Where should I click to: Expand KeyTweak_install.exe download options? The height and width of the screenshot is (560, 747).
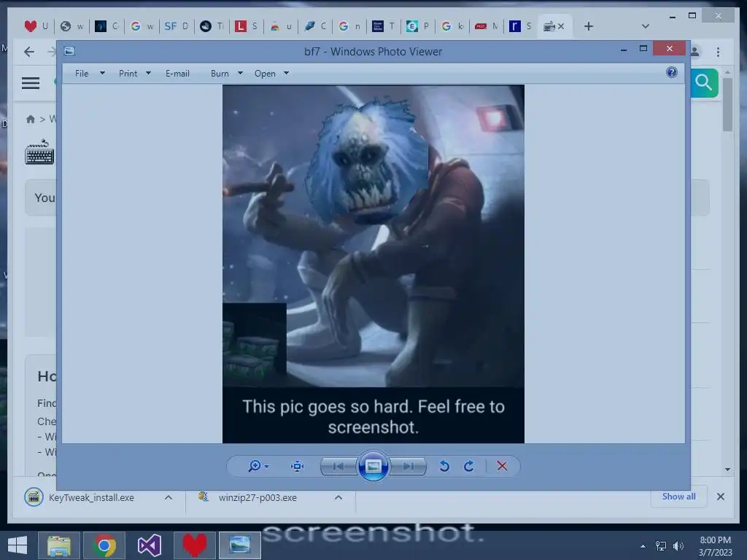(x=169, y=497)
